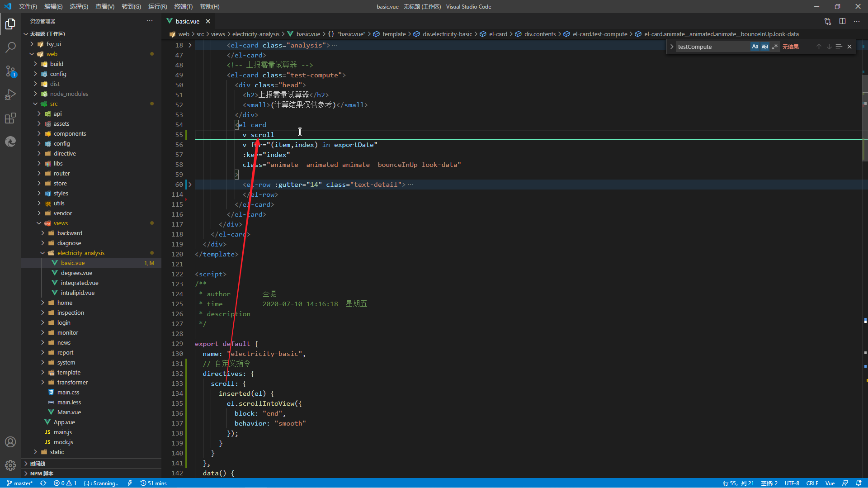
Task: Open the Accounts icon in activity bar
Action: pos(10,442)
